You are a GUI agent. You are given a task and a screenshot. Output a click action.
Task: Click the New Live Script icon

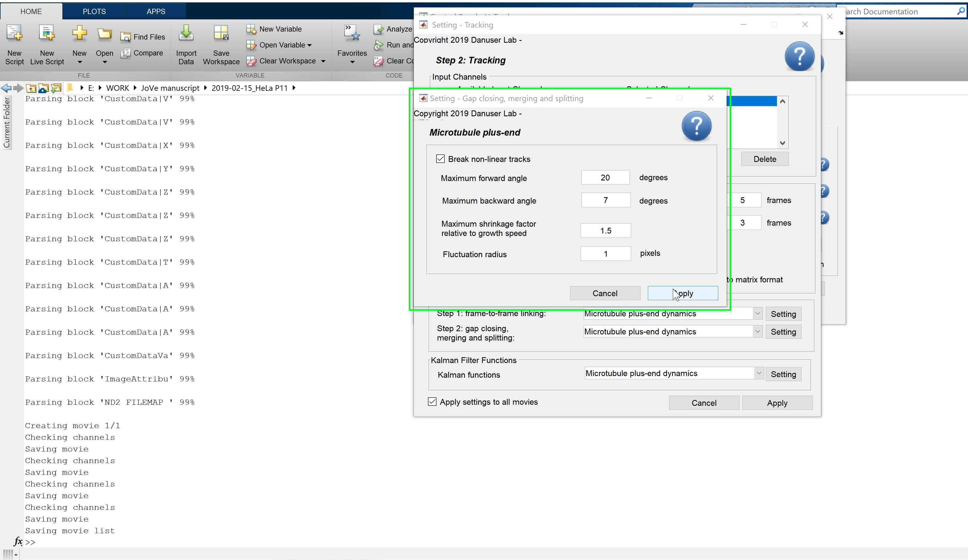[47, 34]
